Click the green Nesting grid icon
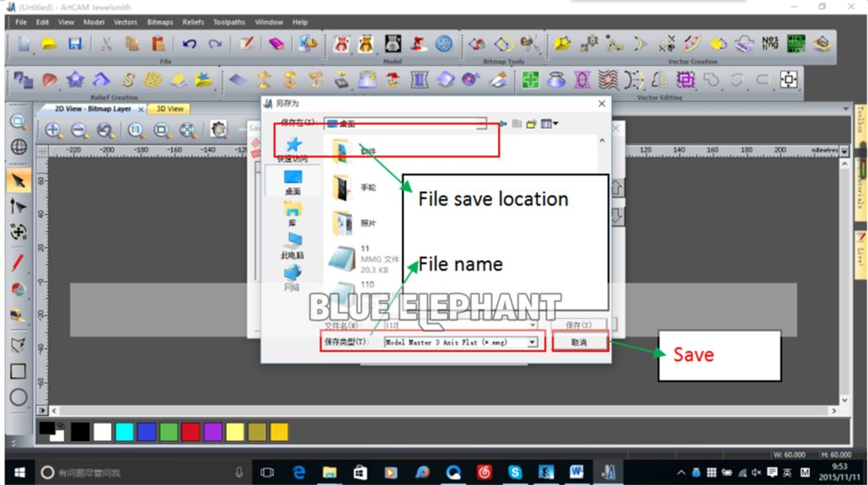868x485 pixels. [x=796, y=44]
